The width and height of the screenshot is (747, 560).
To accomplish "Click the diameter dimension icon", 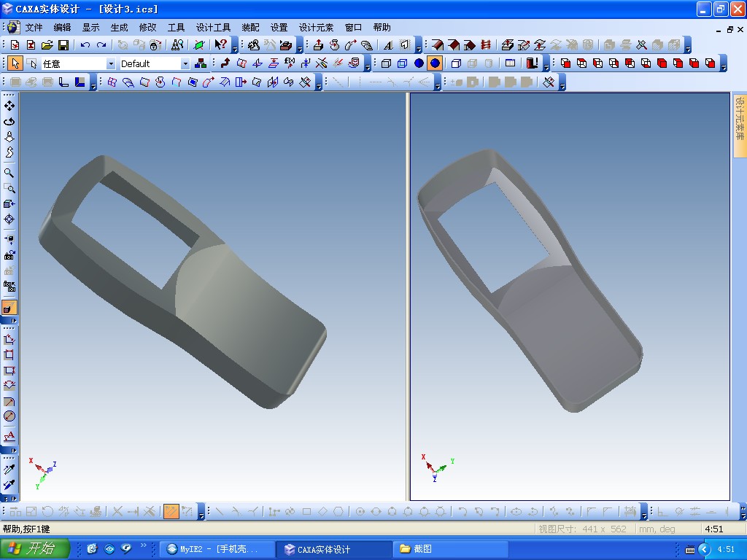I will [x=9, y=416].
